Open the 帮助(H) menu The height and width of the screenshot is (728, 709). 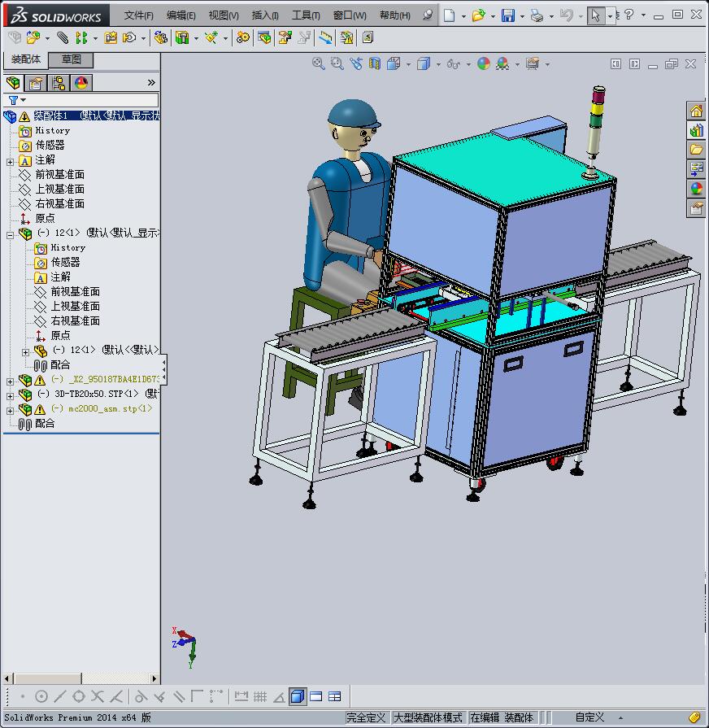[395, 15]
